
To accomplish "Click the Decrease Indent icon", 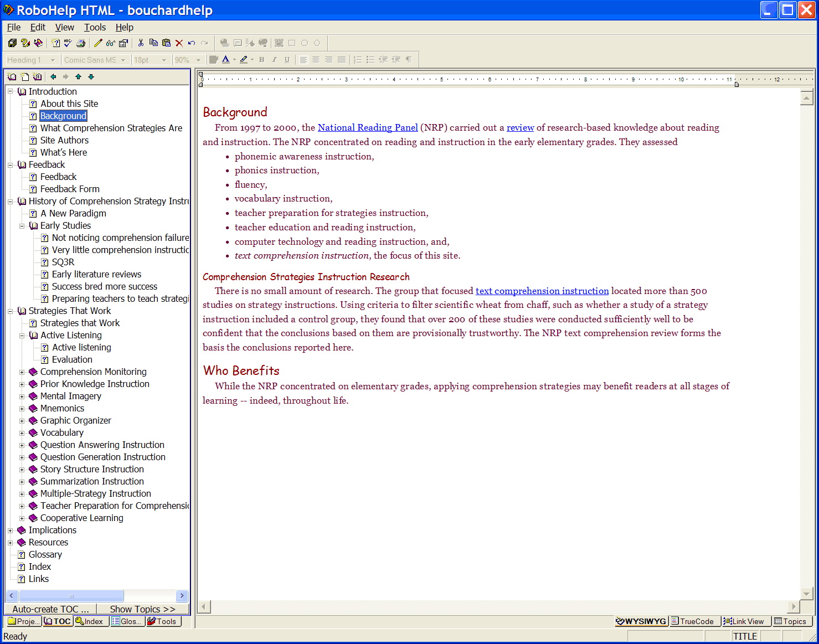I will pos(383,59).
